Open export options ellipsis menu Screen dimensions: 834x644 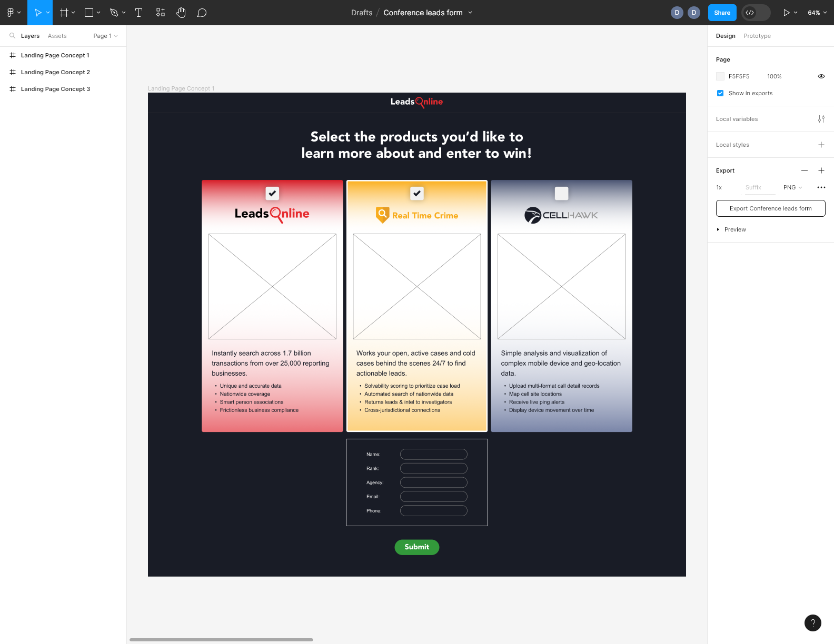[x=821, y=187]
